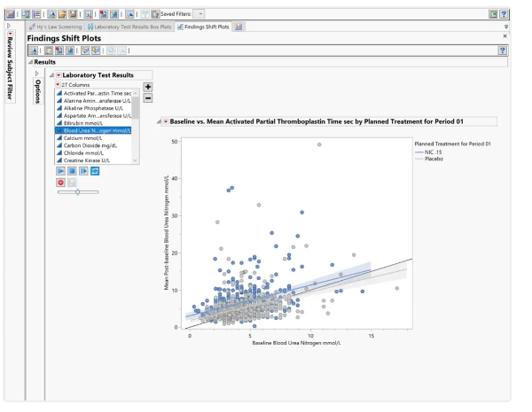Open the Saved Filters dropdown
Viewport: 532px width, 412px height.
click(200, 14)
